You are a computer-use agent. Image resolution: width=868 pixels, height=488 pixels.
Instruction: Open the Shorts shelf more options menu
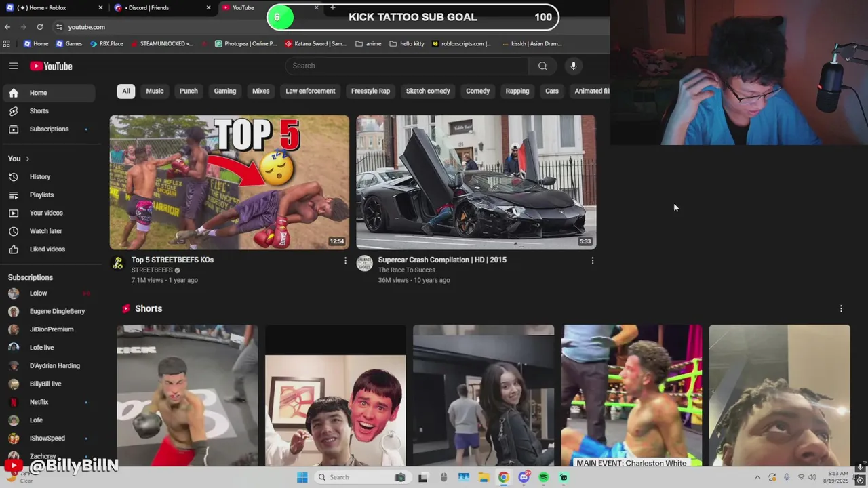click(x=841, y=308)
